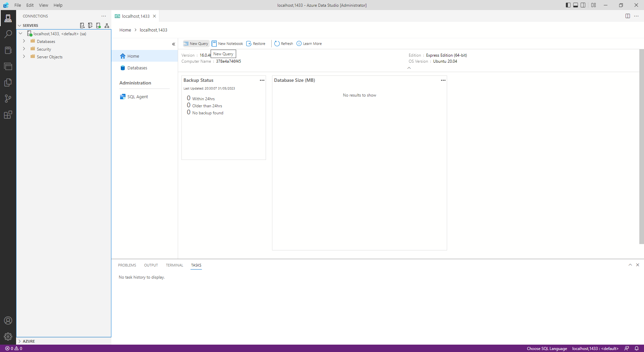644x352 pixels.
Task: Click the Azure Data Studio app icon in the title bar
Action: pos(6,5)
